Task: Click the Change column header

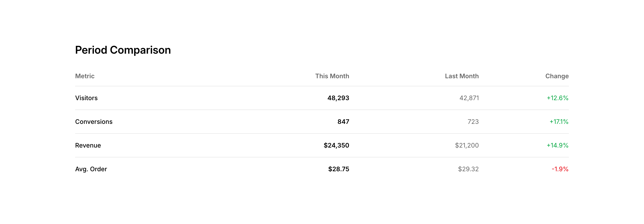Action: coord(557,76)
